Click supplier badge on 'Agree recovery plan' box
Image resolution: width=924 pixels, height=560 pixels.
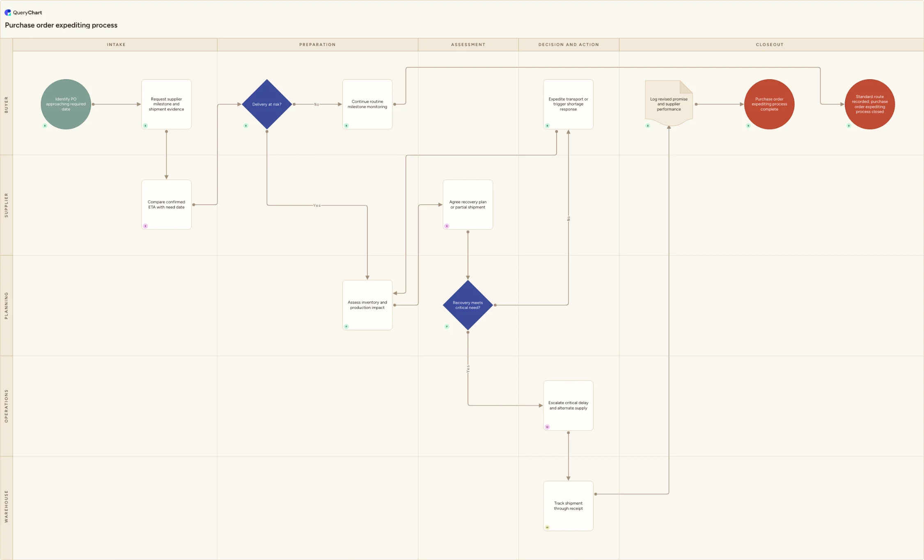tap(447, 226)
